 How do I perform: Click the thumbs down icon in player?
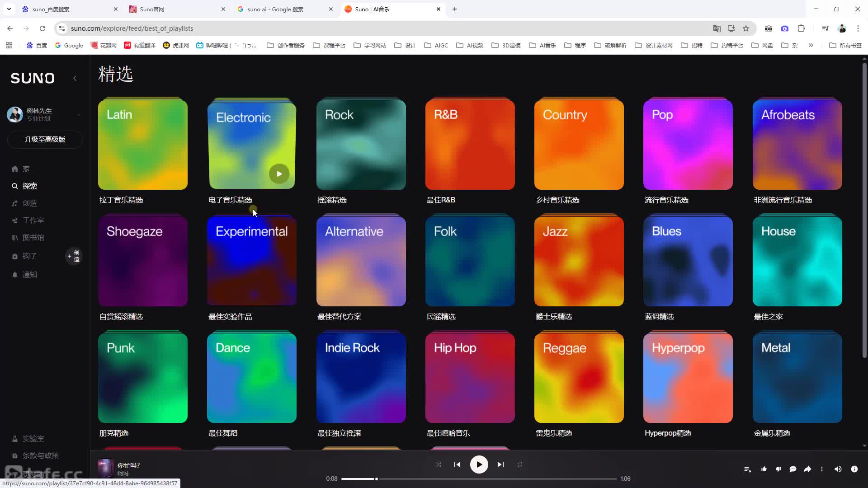[778, 469]
